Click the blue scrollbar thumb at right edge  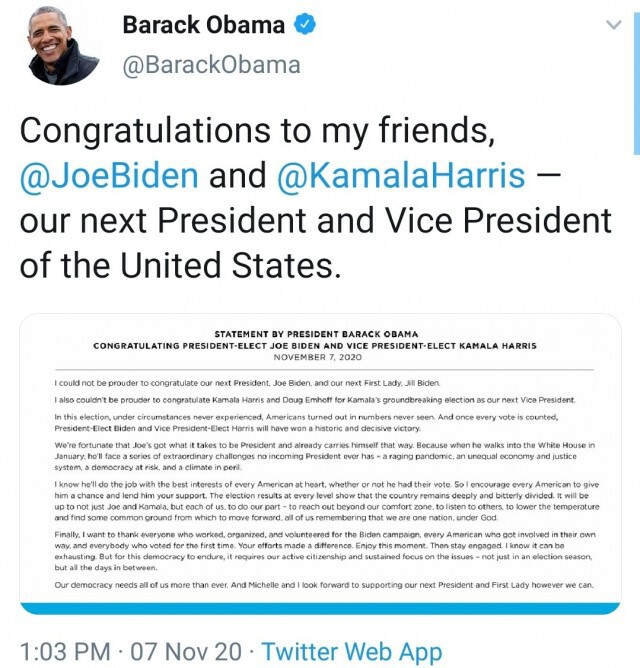pos(637,83)
